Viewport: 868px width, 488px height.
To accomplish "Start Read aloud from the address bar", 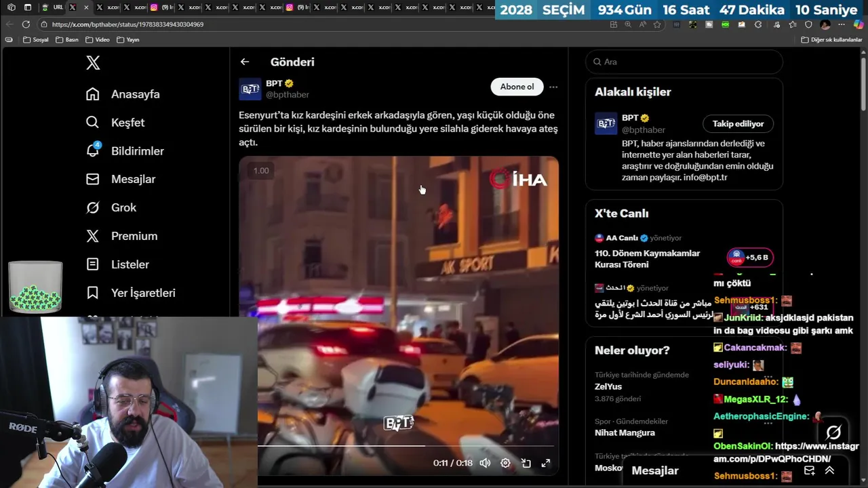I will (643, 24).
